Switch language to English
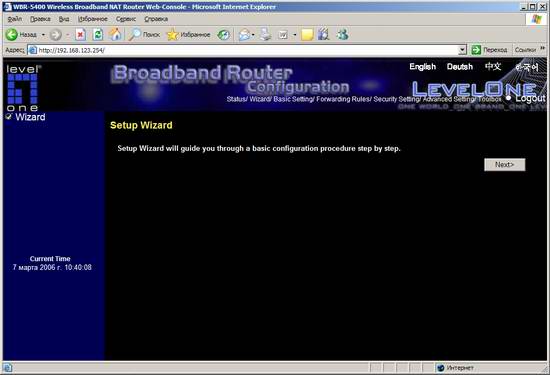Image resolution: width=550 pixels, height=375 pixels. (x=422, y=67)
